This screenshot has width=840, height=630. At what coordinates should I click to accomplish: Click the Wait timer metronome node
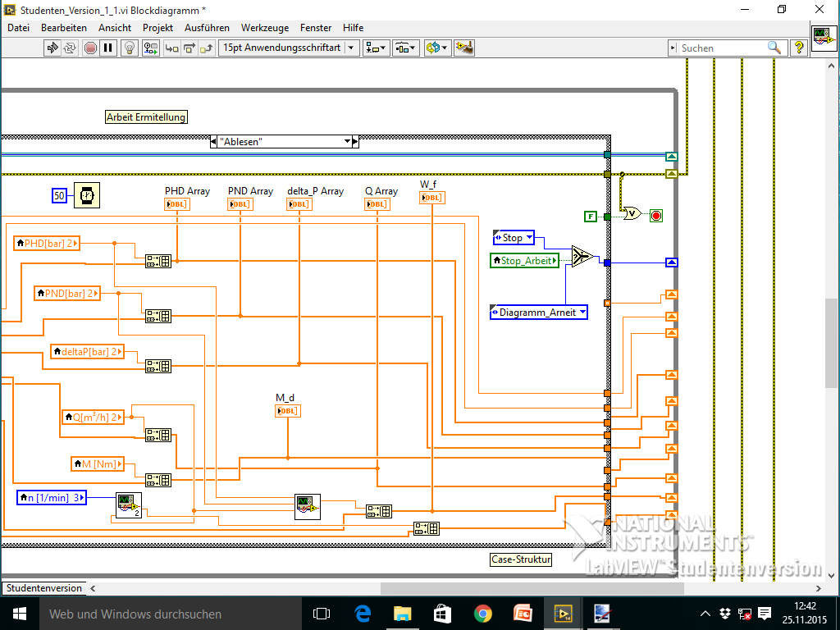coord(85,195)
